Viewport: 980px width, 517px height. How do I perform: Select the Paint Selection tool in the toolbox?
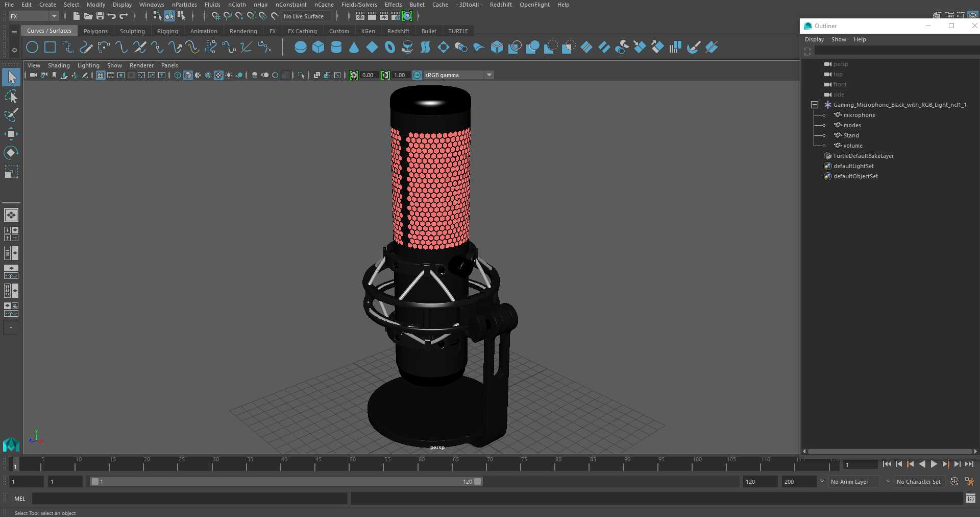(11, 115)
